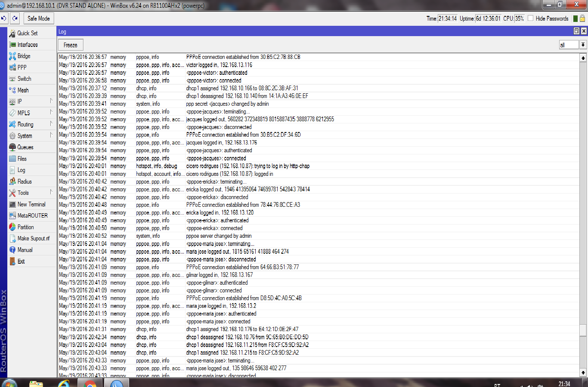Click the padlock icon beside Hide Passwords
The image size is (588, 387).
click(582, 18)
